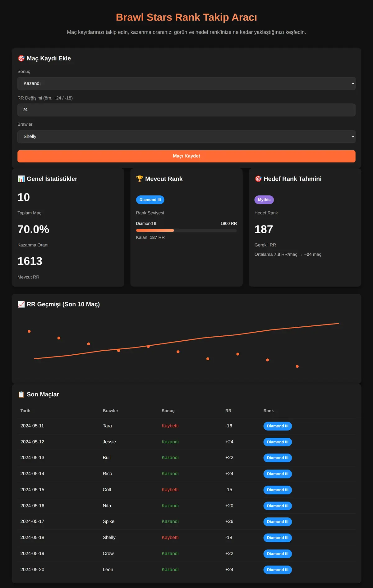Screen dimensions: 373x588
Task: Click the Kaybetti result in Shelly row
Action: [x=170, y=538]
